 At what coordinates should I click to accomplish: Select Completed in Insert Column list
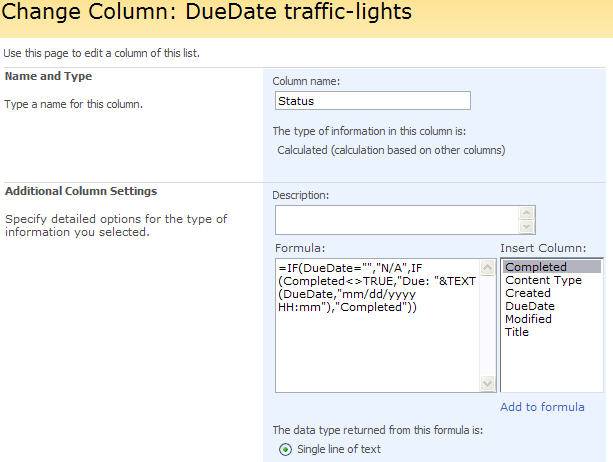(552, 267)
